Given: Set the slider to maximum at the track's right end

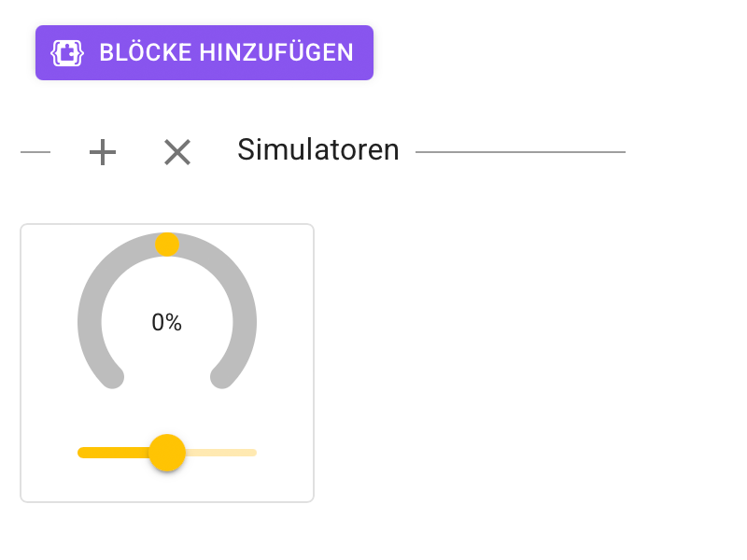Looking at the screenshot, I should pos(255,453).
